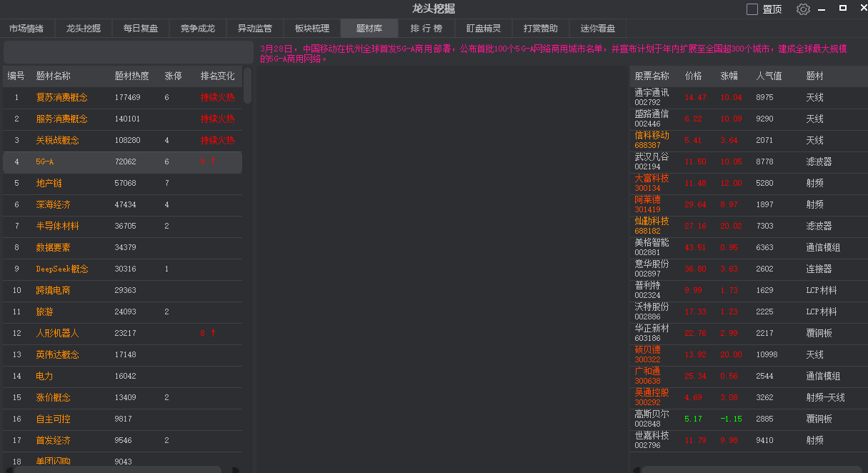Enable the 置顶 always-on-top checkbox
Viewport: 868px width, 473px height.
click(x=752, y=9)
